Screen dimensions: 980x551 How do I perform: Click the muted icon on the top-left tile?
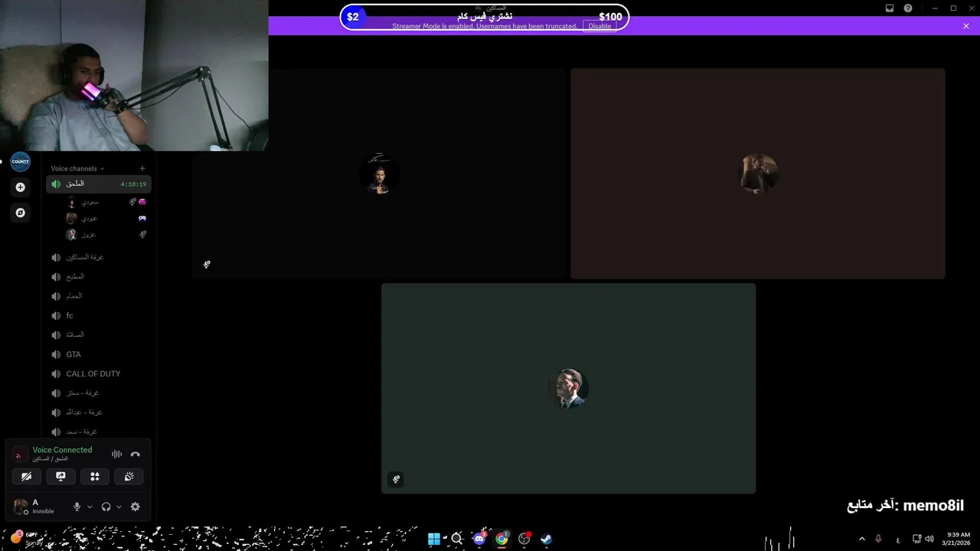[x=207, y=264]
